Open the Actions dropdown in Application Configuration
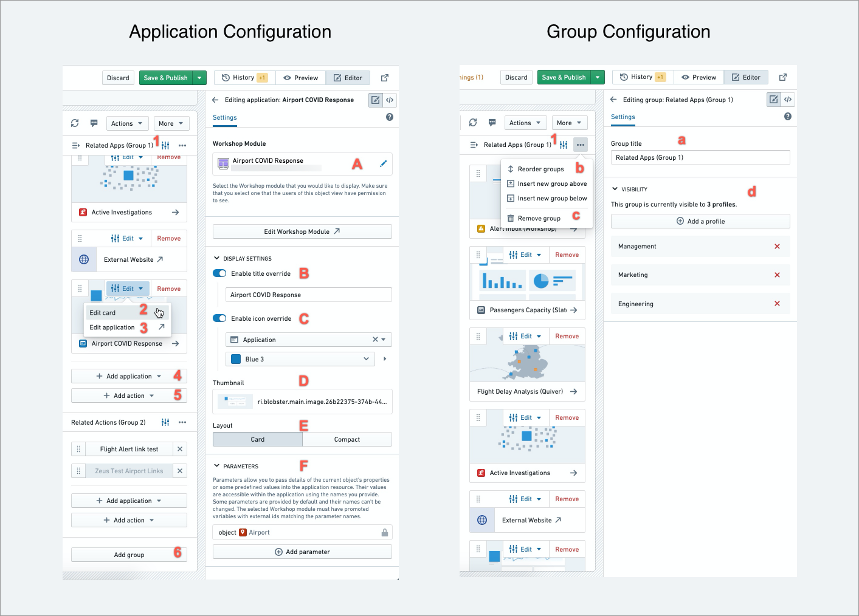The image size is (859, 616). point(128,123)
